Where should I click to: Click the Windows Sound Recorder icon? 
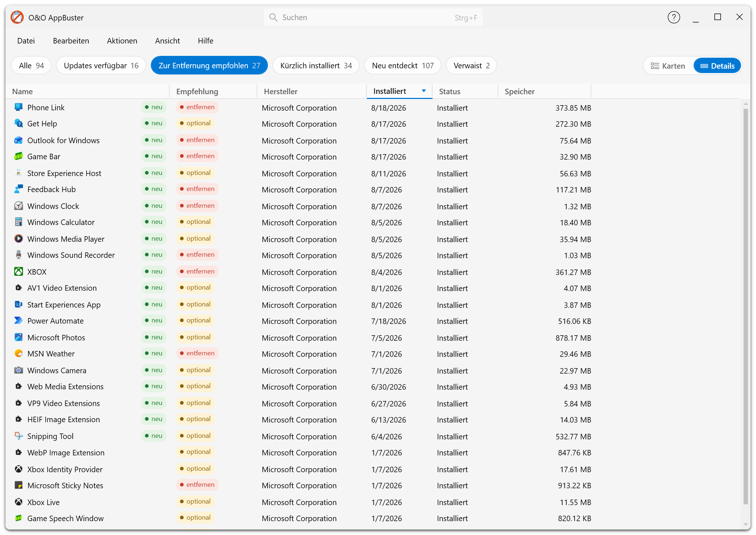19,255
